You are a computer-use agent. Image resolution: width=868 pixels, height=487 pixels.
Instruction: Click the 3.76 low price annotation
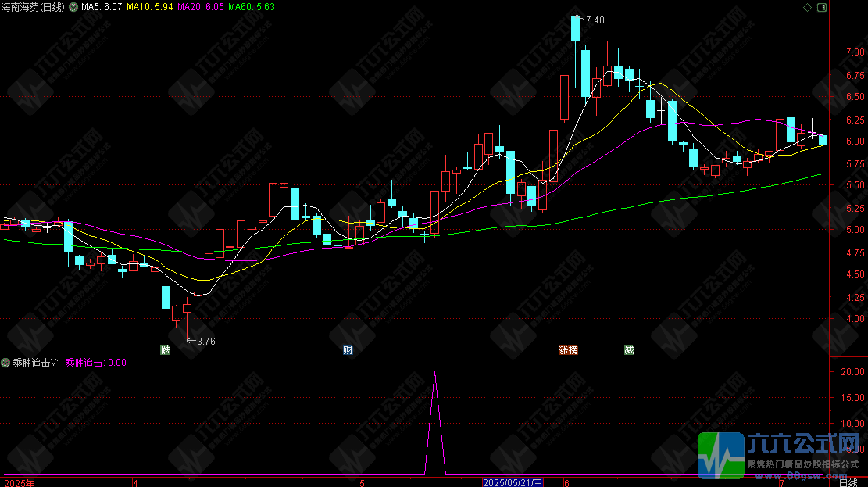pos(206,342)
